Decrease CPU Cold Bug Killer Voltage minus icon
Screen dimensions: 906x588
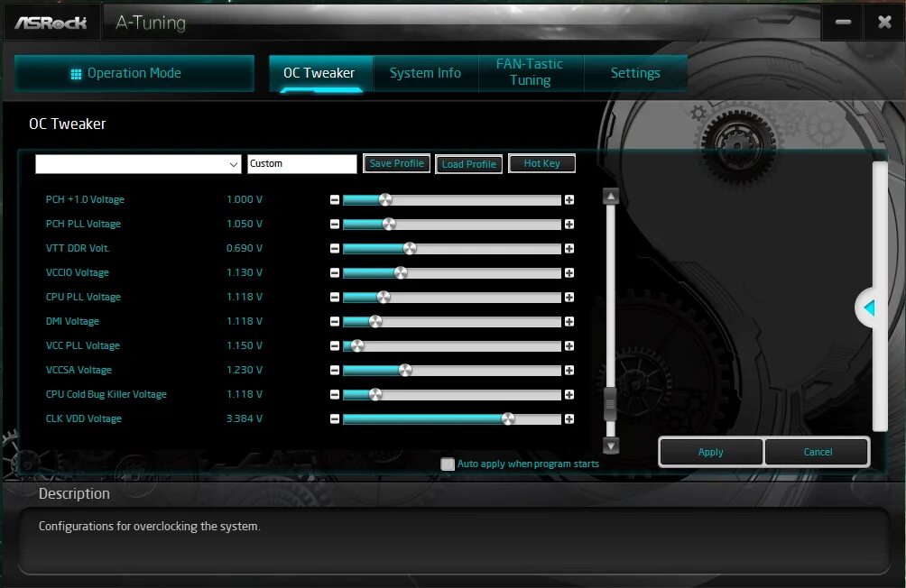tap(335, 394)
